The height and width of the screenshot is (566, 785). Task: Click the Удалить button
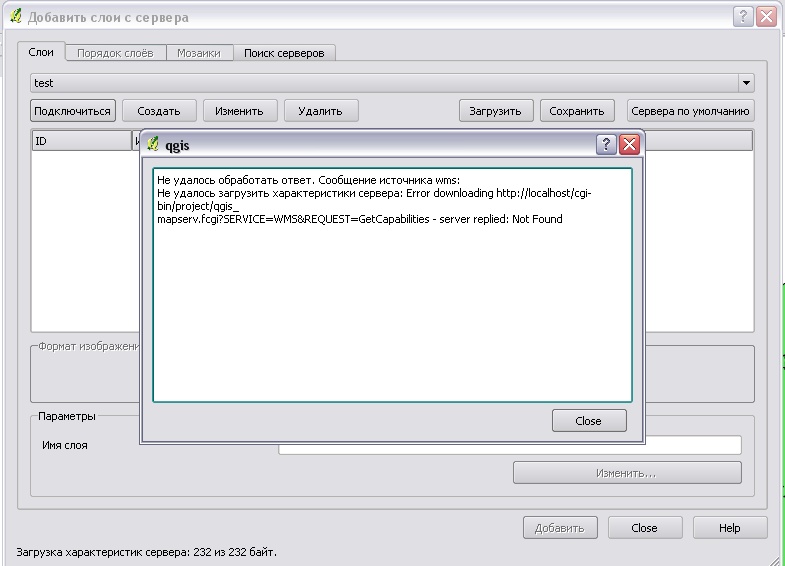click(320, 111)
